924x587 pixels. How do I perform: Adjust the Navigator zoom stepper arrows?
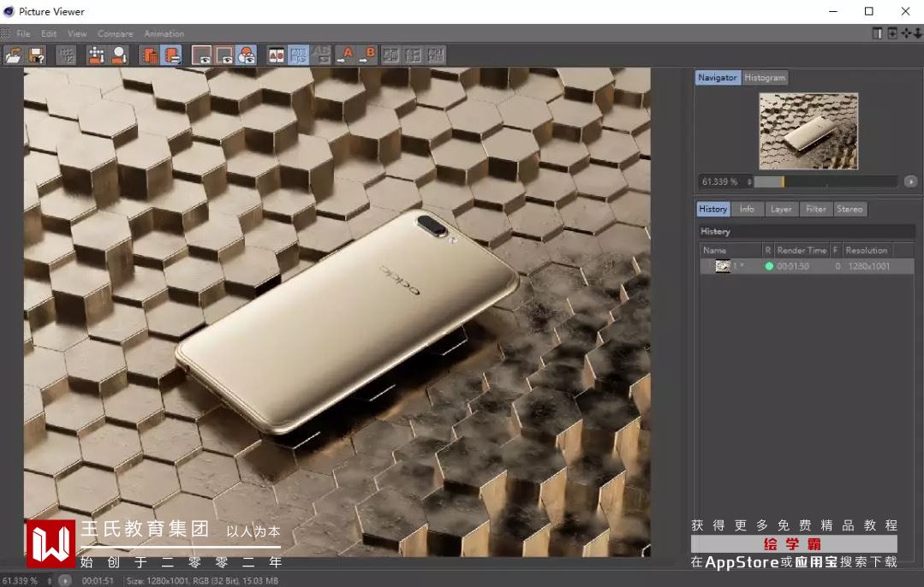(749, 182)
